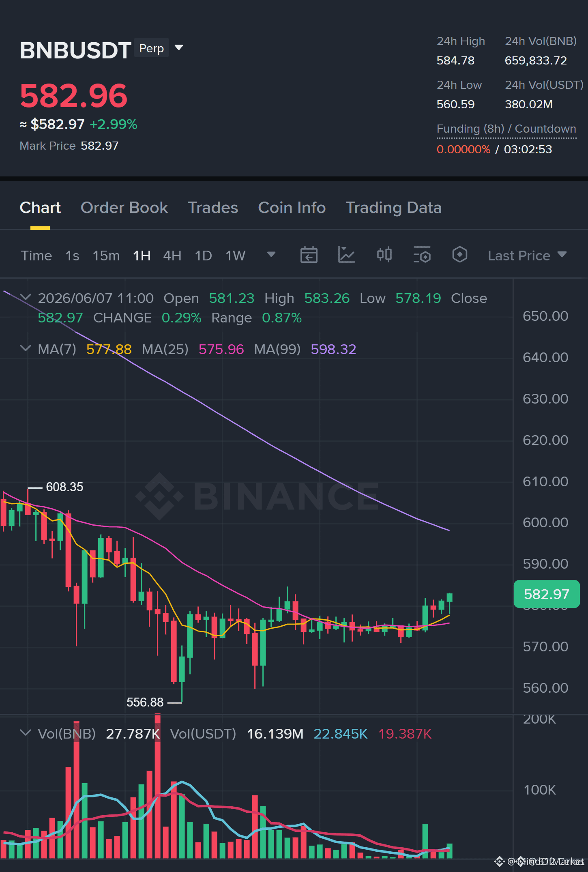Click the MA(7) value 577.88
Image resolution: width=588 pixels, height=872 pixels.
(109, 349)
